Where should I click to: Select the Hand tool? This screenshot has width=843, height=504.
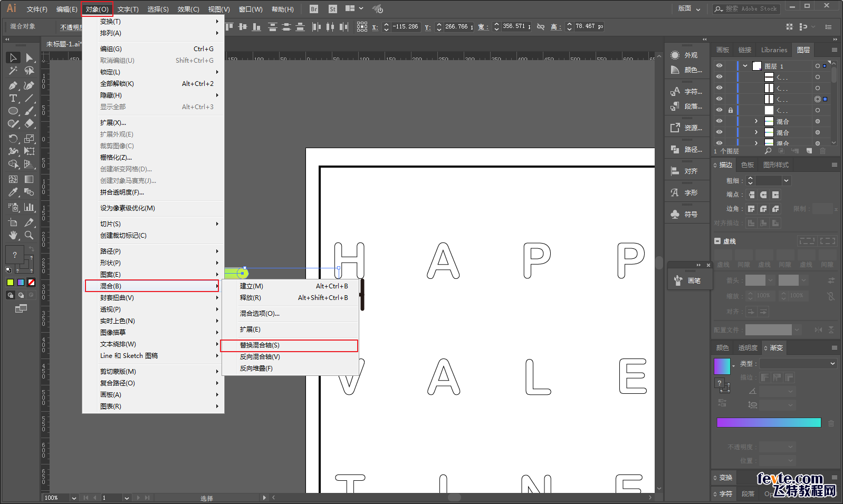(13, 235)
